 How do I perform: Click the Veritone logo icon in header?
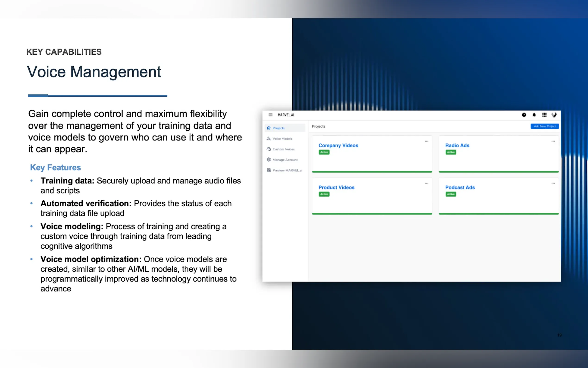(554, 115)
